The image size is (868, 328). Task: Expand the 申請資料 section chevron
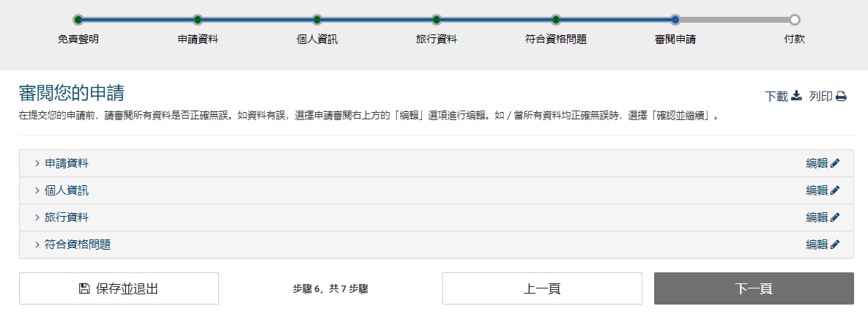click(37, 163)
